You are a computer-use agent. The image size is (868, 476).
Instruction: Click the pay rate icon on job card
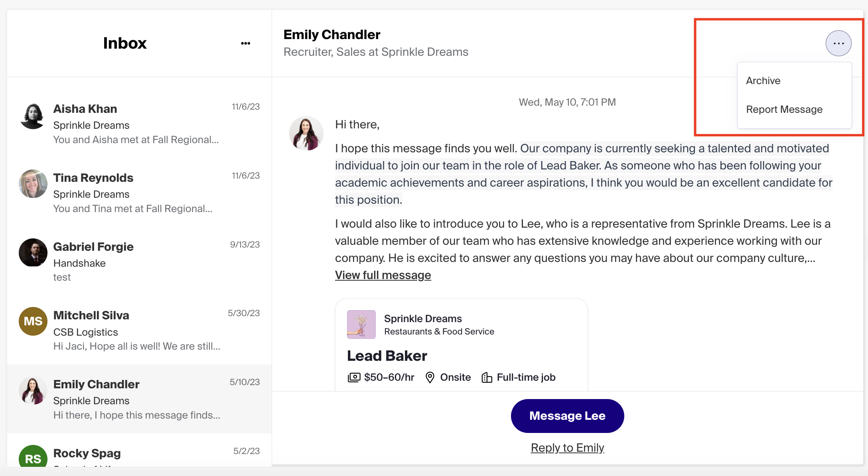(353, 377)
